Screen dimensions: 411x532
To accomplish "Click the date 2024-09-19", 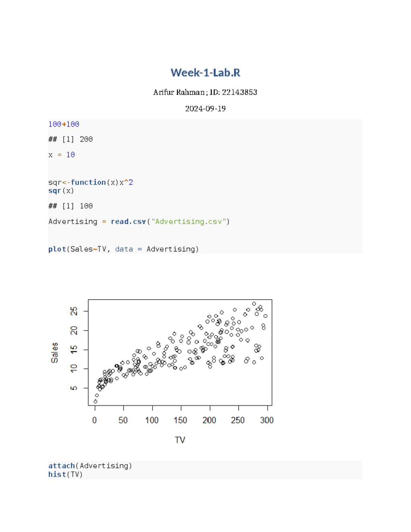I will 205,109.
